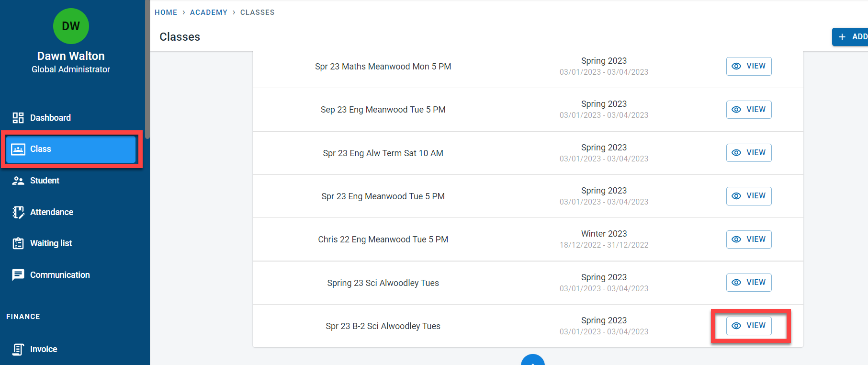View Spr 23 Maths Meanwood Mon class

[749, 66]
